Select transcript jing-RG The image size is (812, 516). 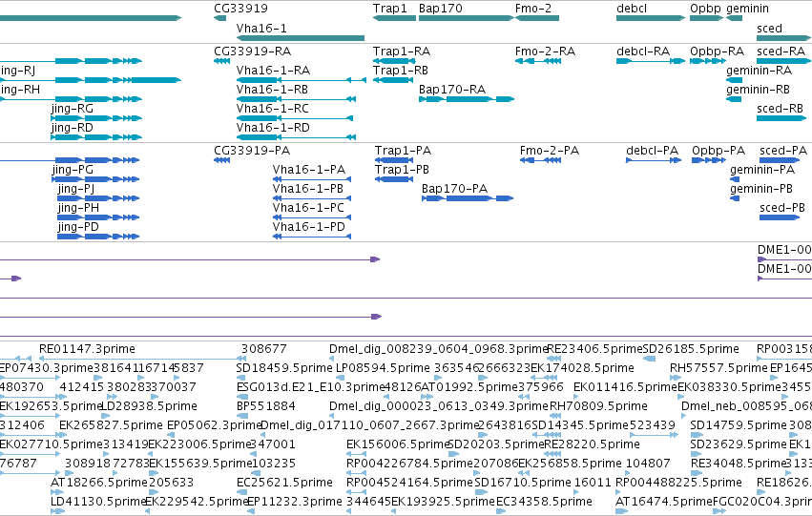(72, 109)
